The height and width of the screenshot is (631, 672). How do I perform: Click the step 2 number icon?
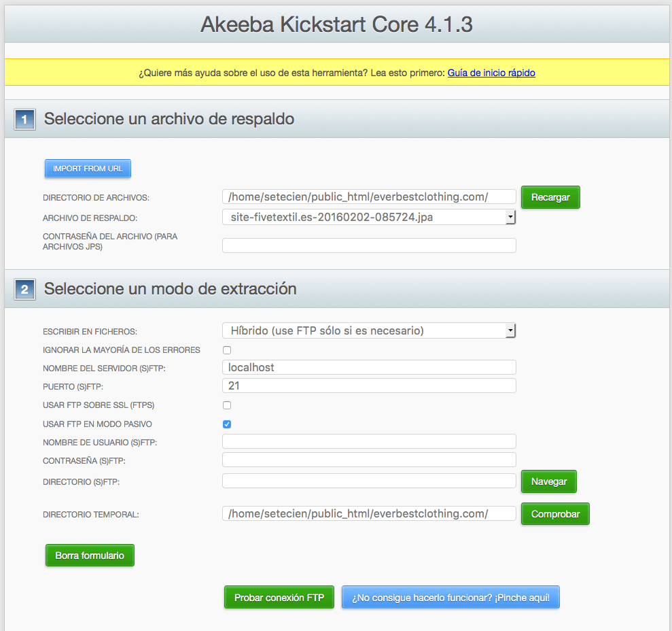(25, 289)
